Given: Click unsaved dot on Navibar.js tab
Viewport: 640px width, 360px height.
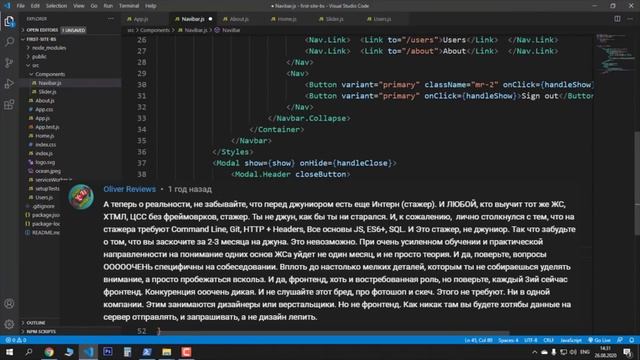Looking at the screenshot, I should click(x=211, y=19).
